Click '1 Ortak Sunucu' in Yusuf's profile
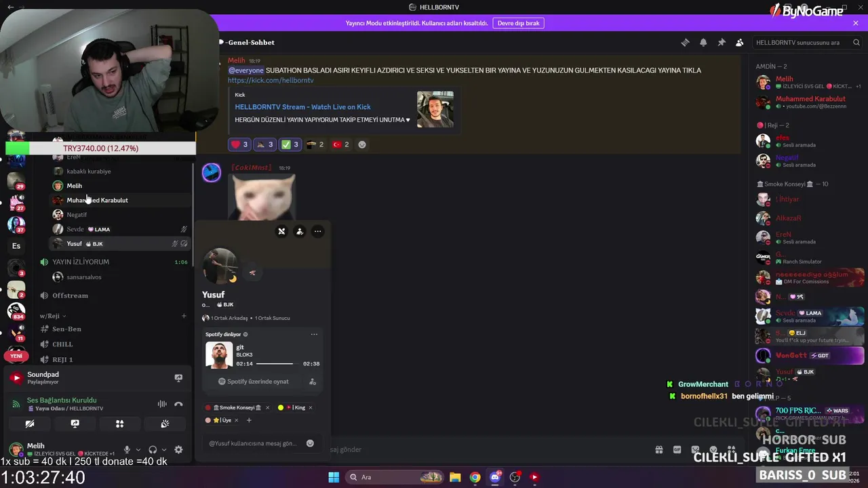 coord(272,318)
